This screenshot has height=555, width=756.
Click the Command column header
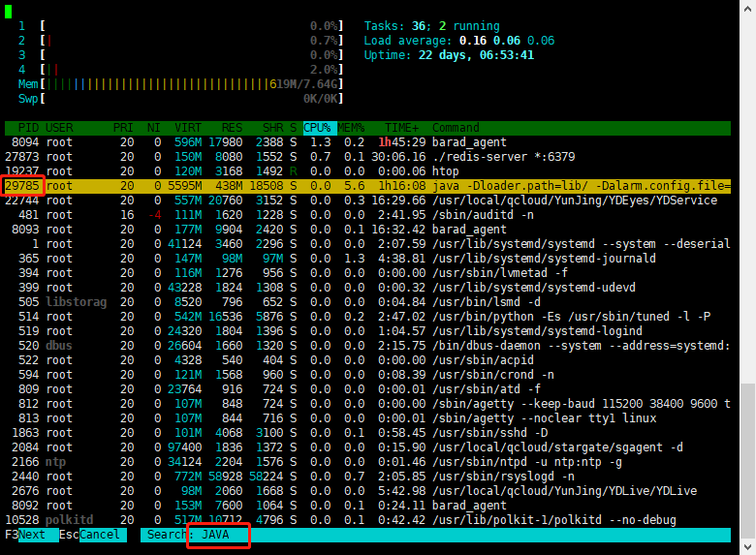point(456,128)
